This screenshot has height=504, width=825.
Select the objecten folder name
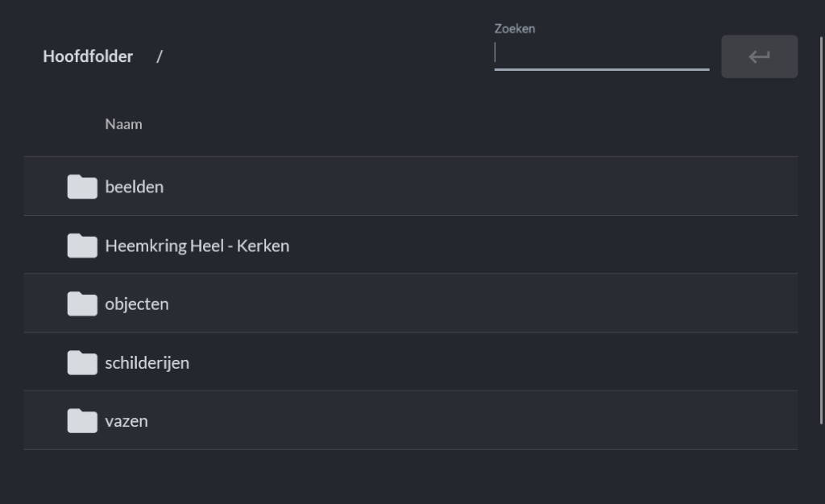click(137, 304)
